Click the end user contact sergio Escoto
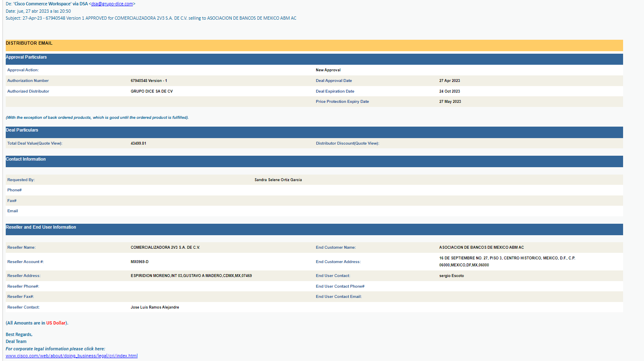 pos(451,276)
